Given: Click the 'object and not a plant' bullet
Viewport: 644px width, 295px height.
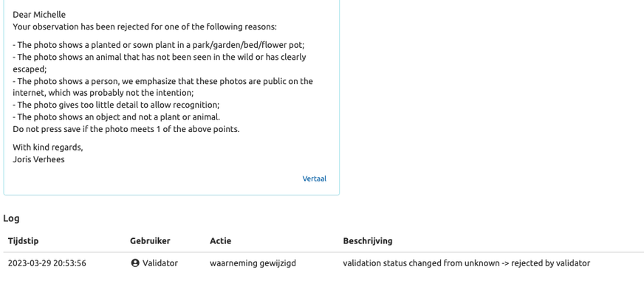Looking at the screenshot, I should [117, 117].
